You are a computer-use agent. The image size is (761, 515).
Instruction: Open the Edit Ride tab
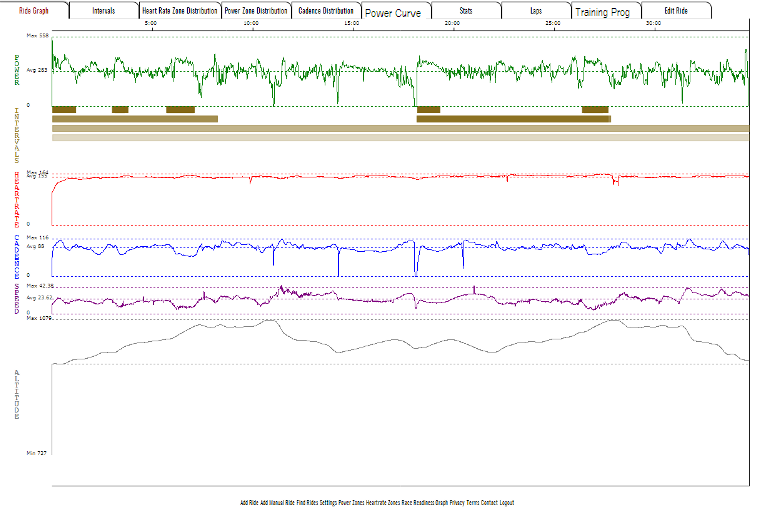[x=676, y=10]
